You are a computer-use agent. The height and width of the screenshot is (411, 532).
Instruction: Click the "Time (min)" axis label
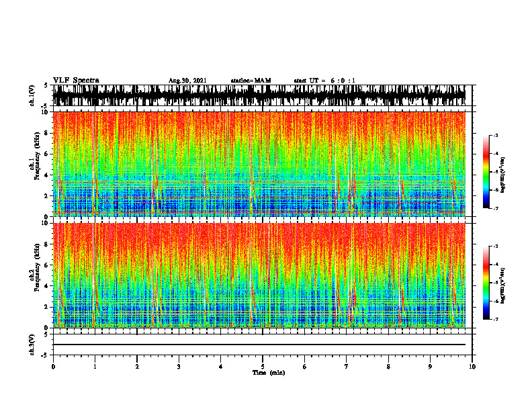pyautogui.click(x=269, y=373)
